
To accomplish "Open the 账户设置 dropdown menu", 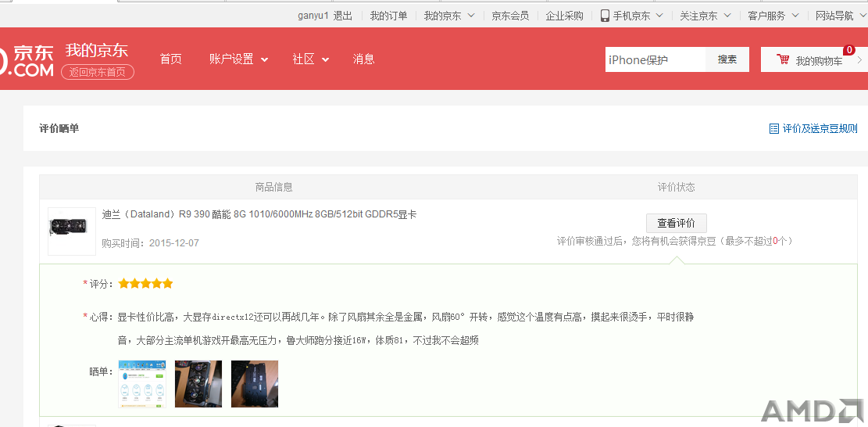I will click(x=238, y=59).
